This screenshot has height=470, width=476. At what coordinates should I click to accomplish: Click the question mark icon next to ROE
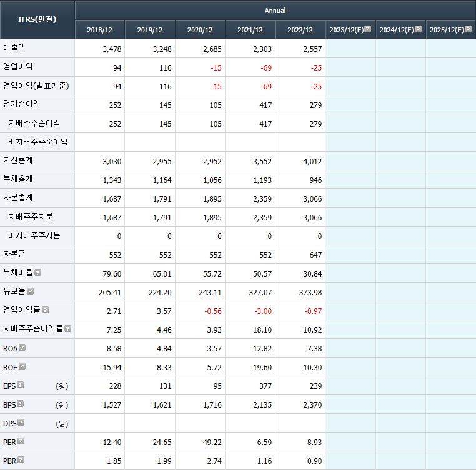[x=22, y=366]
